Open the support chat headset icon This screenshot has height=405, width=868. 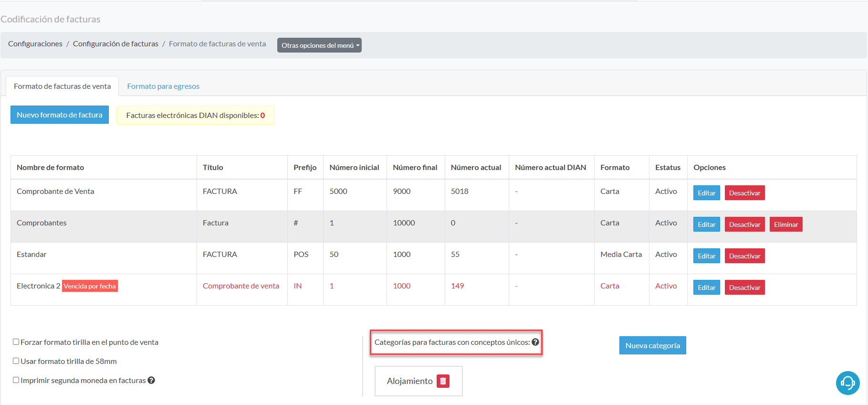pos(847,383)
